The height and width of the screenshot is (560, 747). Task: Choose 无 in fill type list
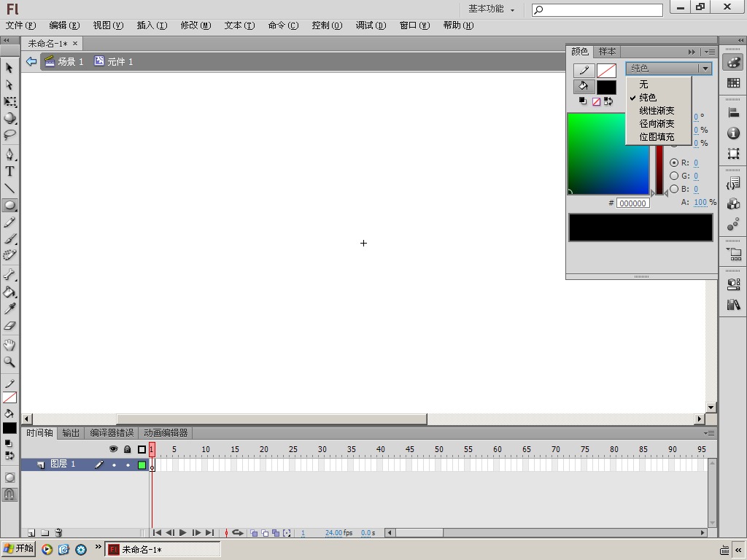point(659,85)
